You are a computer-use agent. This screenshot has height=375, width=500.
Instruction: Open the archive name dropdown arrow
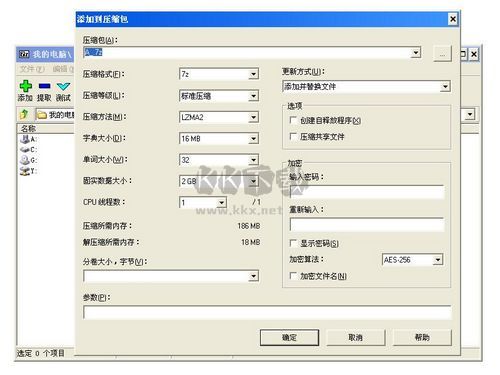(x=415, y=53)
